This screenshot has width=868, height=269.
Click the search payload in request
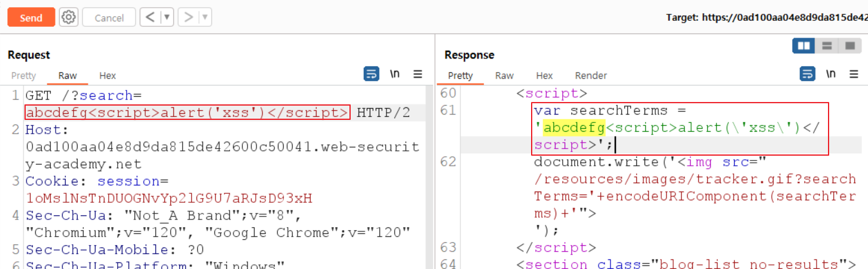point(188,113)
